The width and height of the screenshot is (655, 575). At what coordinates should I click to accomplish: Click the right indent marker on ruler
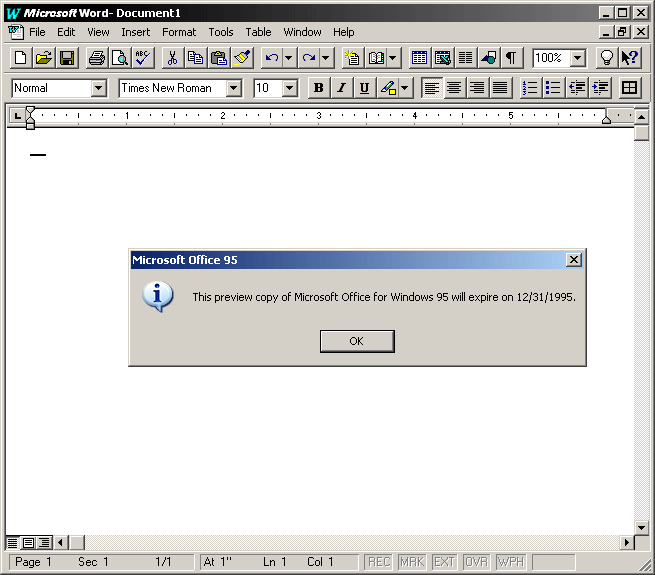[x=606, y=120]
